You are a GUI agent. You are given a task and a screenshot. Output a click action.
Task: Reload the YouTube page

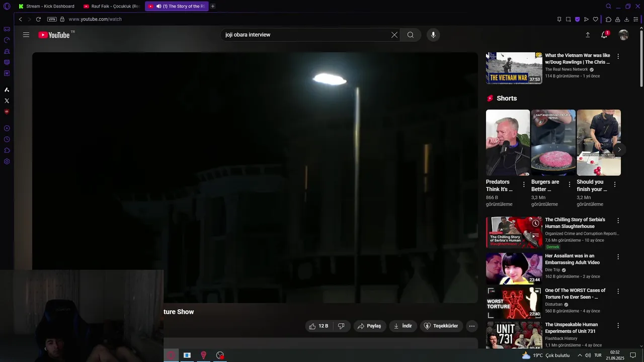click(38, 19)
